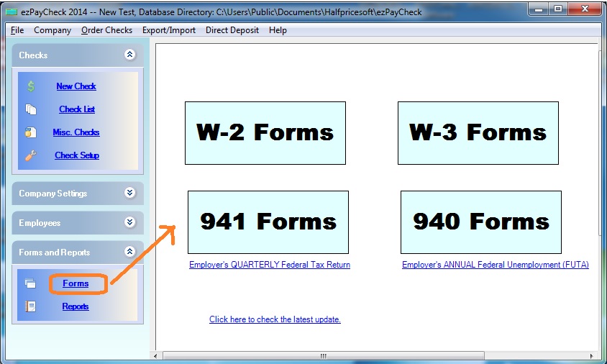Viewport: 607px width, 364px height.
Task: Open the File menu
Action: (x=17, y=30)
